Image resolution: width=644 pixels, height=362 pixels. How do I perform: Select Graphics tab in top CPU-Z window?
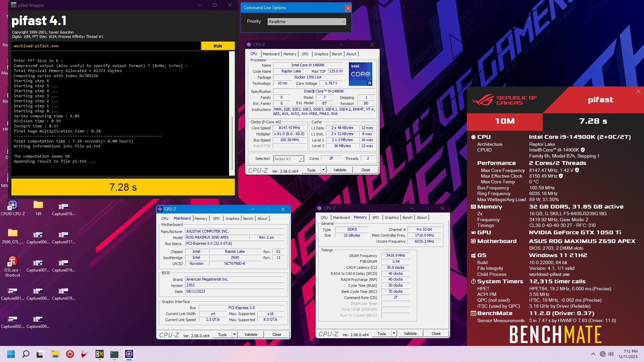[x=321, y=54]
